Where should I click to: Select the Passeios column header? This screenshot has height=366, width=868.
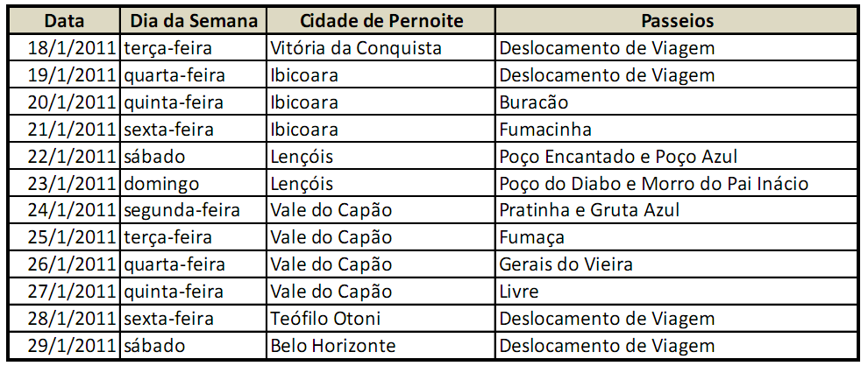click(677, 20)
